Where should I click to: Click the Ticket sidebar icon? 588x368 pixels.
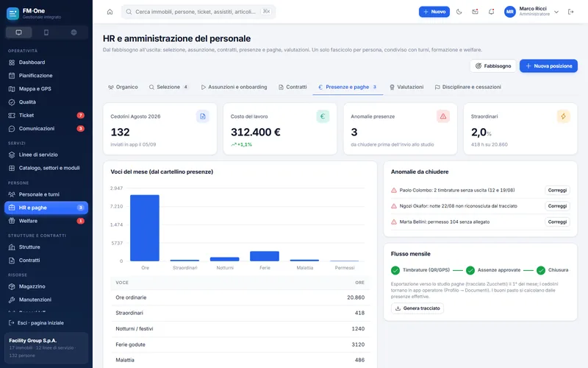[x=12, y=116]
